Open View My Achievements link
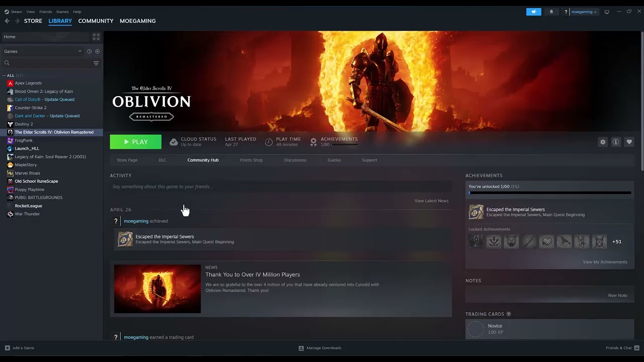The image size is (644, 362). pyautogui.click(x=605, y=262)
